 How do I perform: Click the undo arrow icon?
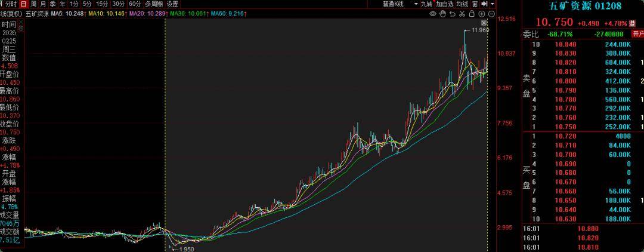(x=452, y=14)
